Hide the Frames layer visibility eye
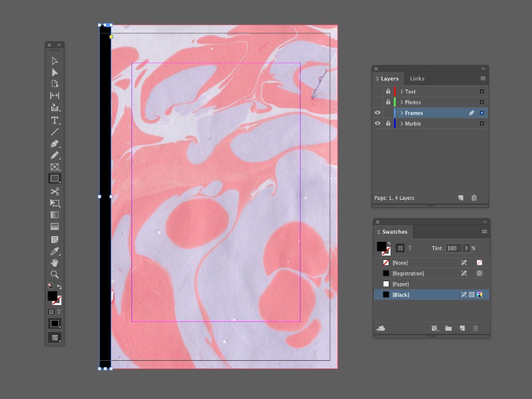The width and height of the screenshot is (532, 399). (x=377, y=113)
